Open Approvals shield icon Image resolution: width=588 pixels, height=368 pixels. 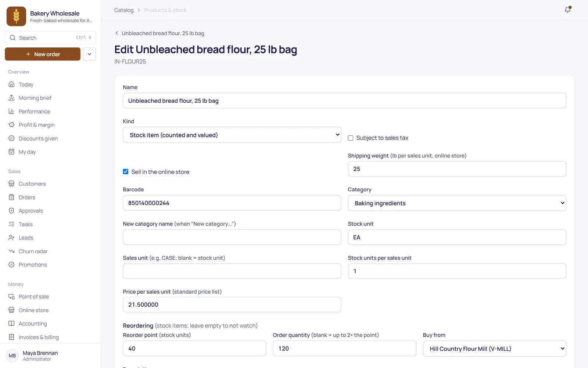click(x=11, y=210)
